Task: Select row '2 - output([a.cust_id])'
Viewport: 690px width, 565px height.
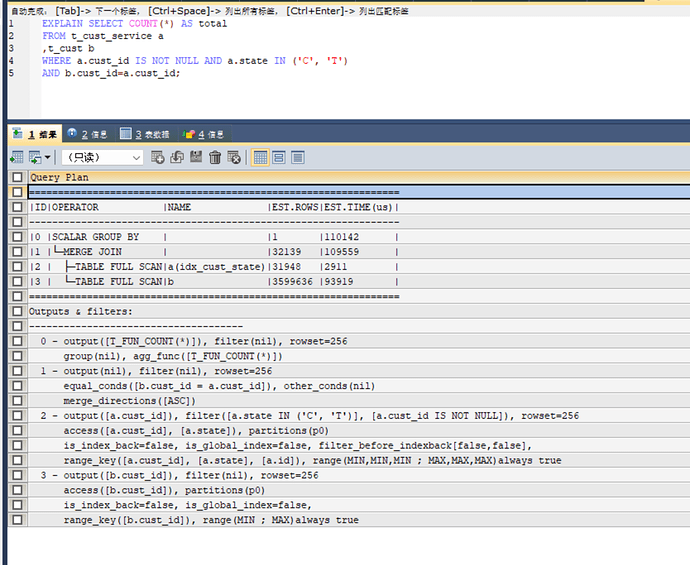Action: (359, 415)
